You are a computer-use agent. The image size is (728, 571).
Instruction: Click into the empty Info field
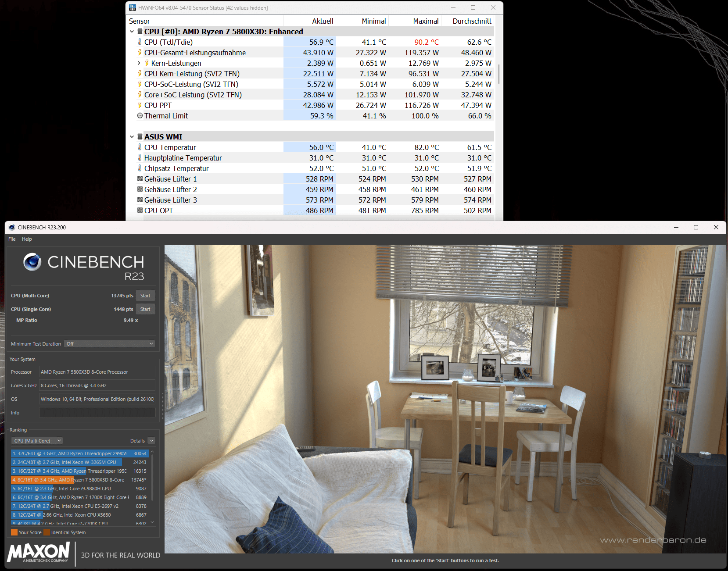click(x=97, y=413)
